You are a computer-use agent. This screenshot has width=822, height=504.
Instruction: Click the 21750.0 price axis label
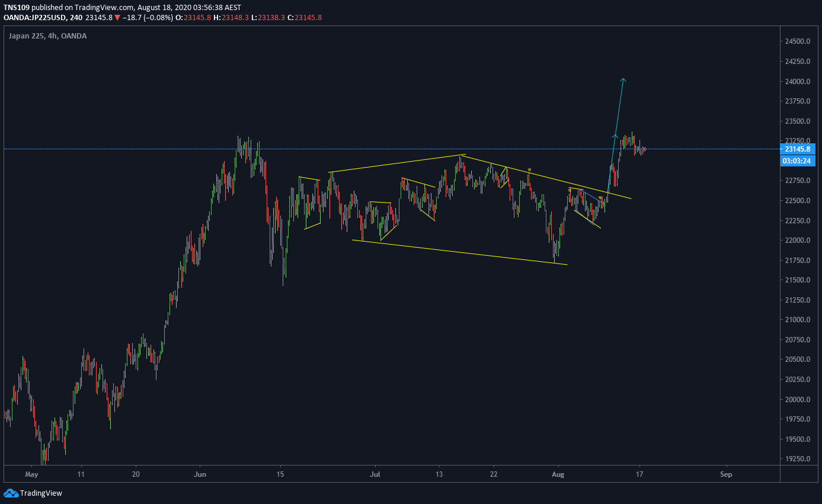tap(798, 261)
